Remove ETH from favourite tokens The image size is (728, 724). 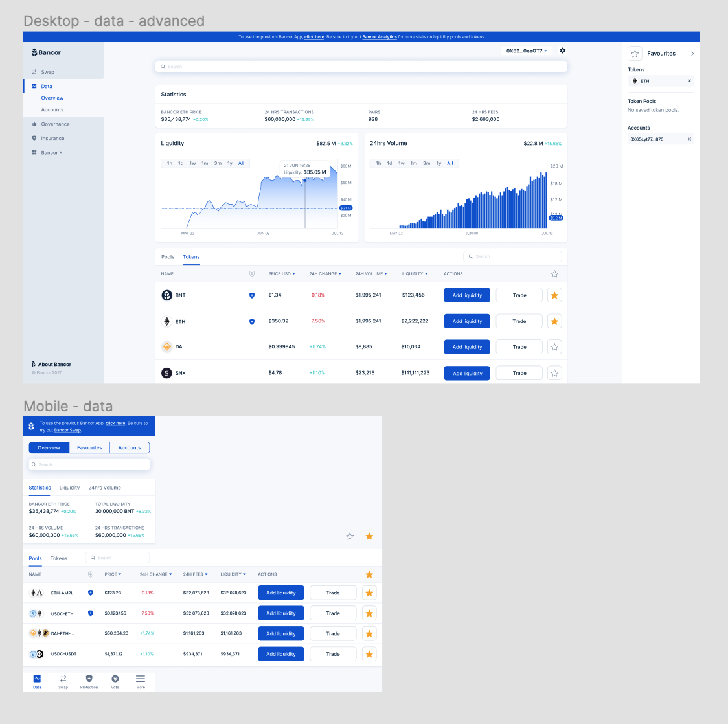coord(690,81)
